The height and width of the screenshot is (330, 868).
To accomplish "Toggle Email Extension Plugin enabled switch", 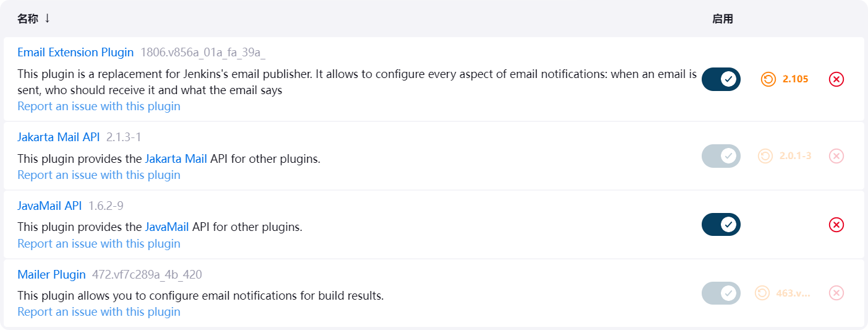I will pyautogui.click(x=721, y=79).
